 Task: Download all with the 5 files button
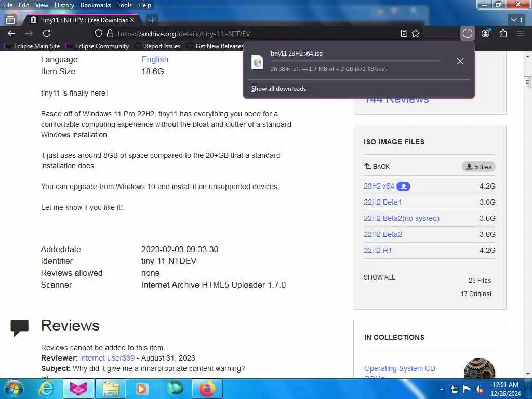(478, 167)
